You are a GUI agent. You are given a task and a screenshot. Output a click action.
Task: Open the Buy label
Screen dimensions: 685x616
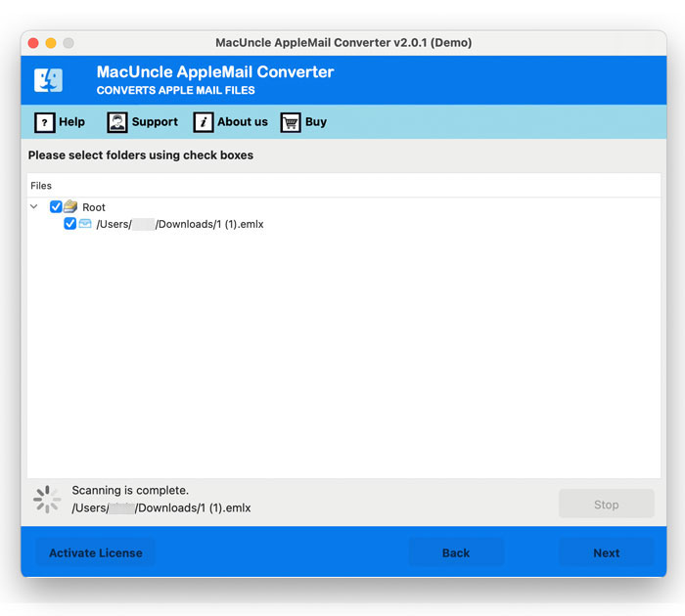pos(316,122)
